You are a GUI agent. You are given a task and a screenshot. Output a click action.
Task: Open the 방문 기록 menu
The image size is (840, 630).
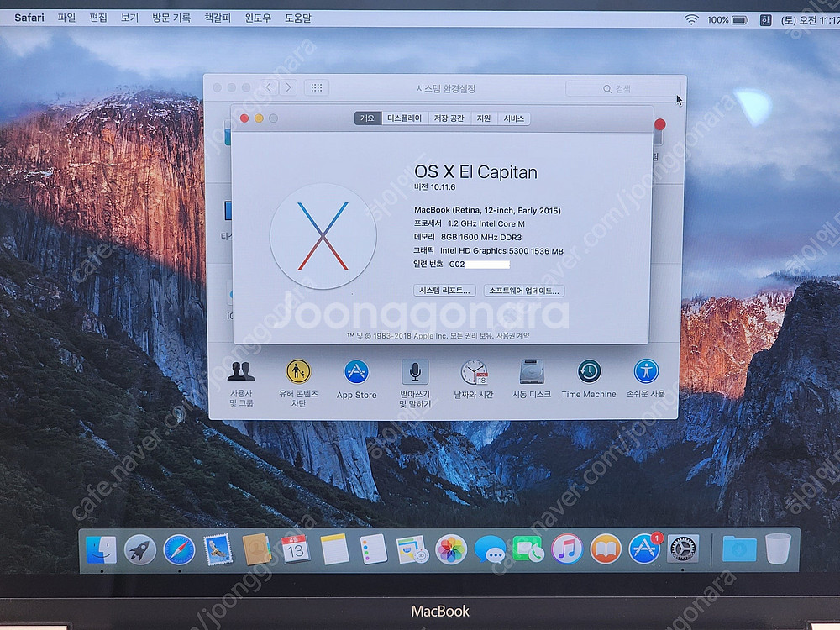pos(171,18)
